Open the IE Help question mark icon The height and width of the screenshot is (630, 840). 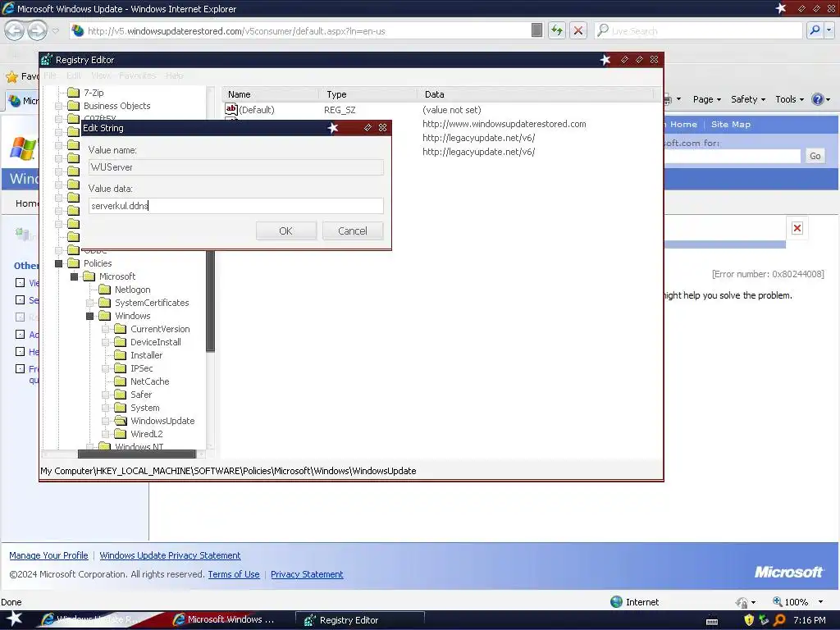818,99
